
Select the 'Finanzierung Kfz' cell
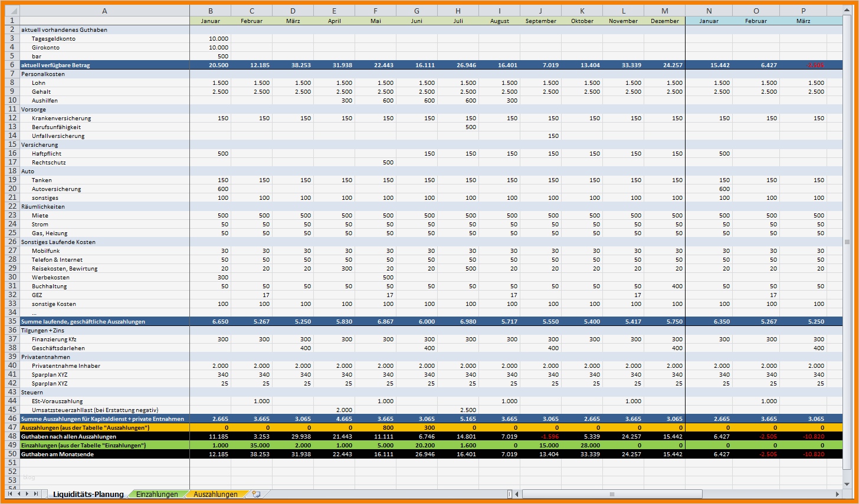tap(104, 339)
